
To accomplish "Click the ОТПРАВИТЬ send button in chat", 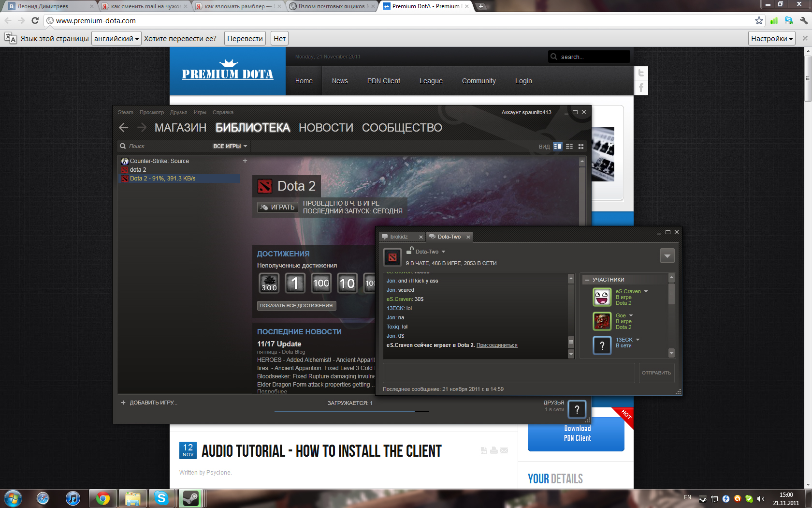I will [656, 373].
